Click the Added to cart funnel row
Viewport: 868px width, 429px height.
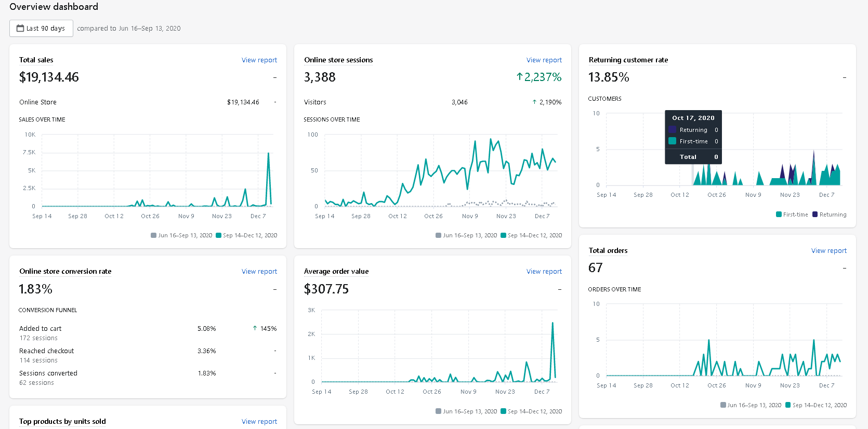(148, 333)
